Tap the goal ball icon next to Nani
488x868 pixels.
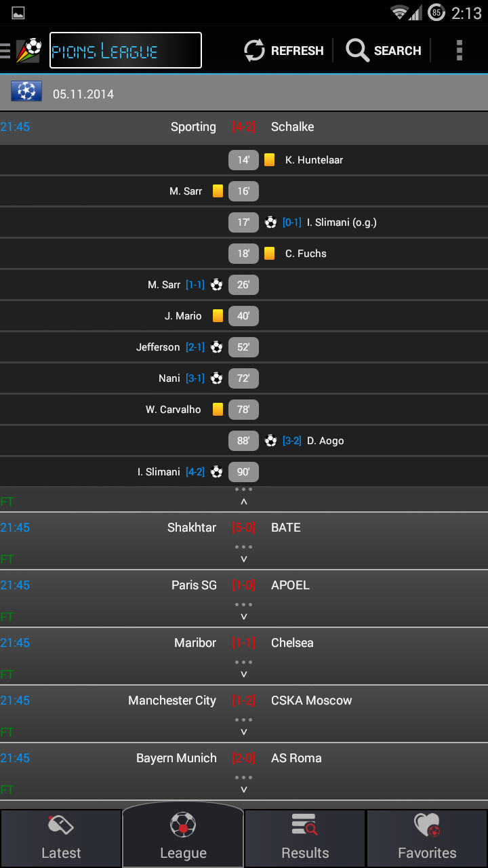coord(216,378)
